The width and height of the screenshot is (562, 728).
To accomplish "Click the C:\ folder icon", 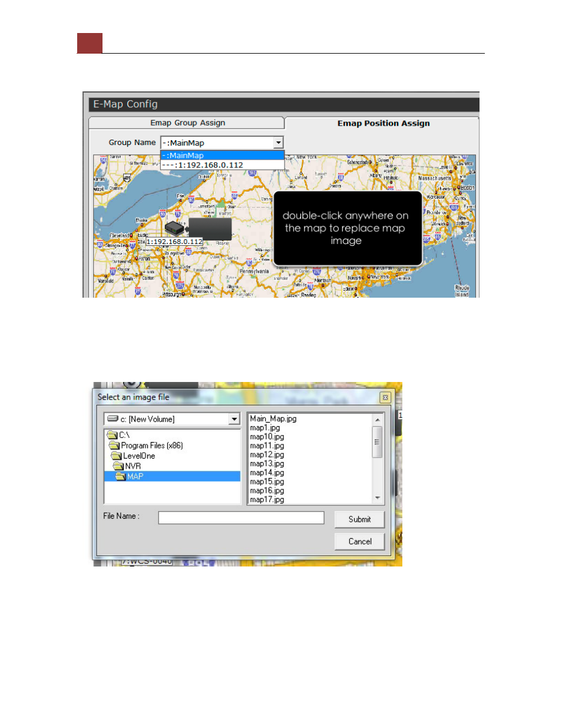I will pos(112,435).
